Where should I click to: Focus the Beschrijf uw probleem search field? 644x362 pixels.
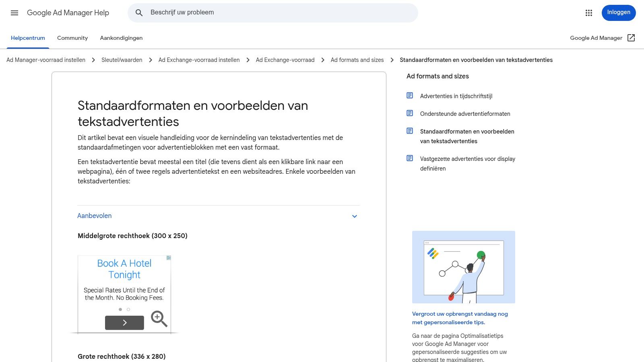click(x=273, y=13)
